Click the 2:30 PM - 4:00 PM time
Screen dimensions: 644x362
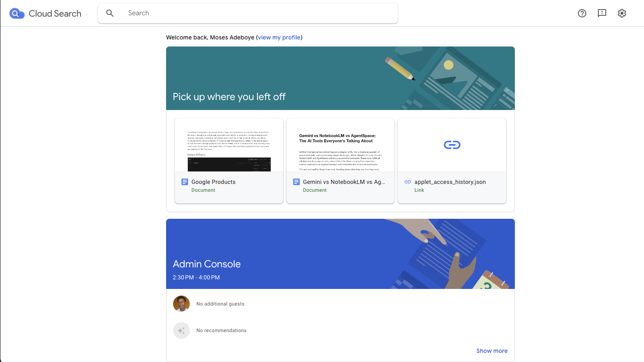(196, 277)
